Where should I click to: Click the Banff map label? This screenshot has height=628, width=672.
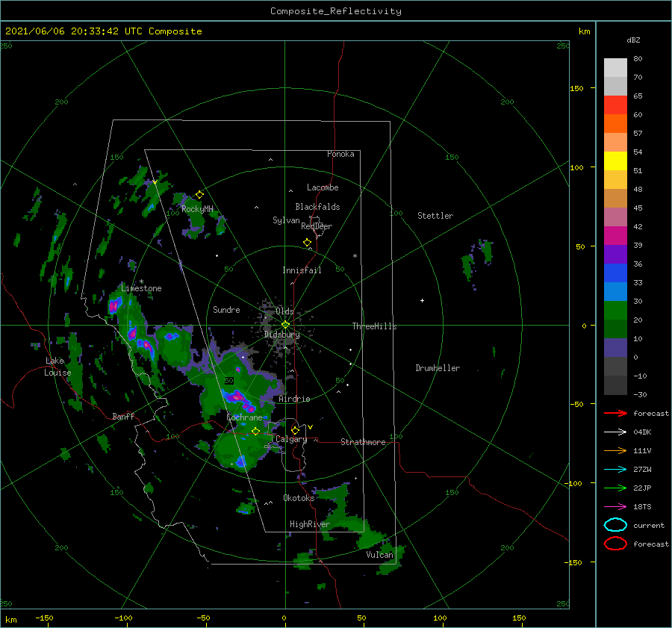tap(123, 416)
